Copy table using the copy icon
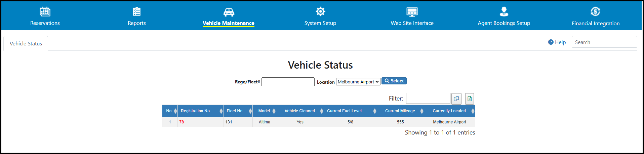The width and height of the screenshot is (644, 154). coord(456,99)
